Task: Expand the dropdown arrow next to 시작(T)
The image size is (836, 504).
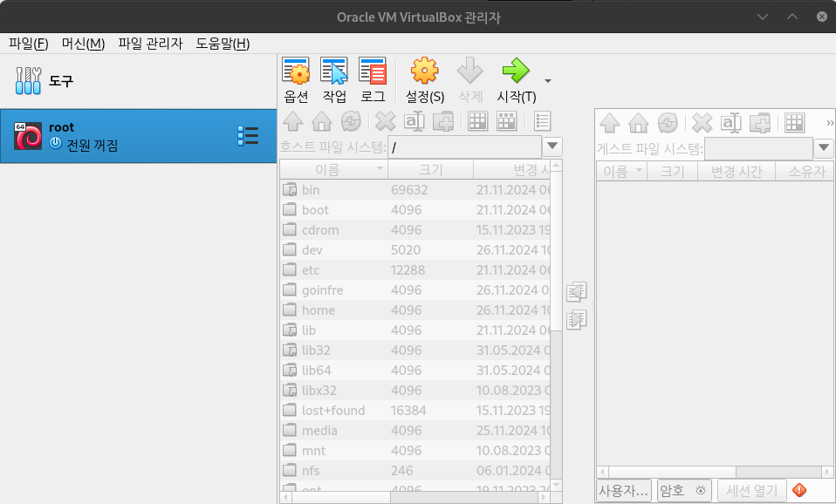Action: [x=548, y=81]
